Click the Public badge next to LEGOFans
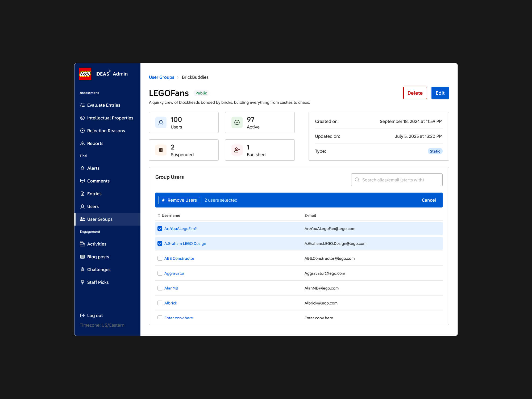Viewport: 532px width, 399px height. click(201, 93)
